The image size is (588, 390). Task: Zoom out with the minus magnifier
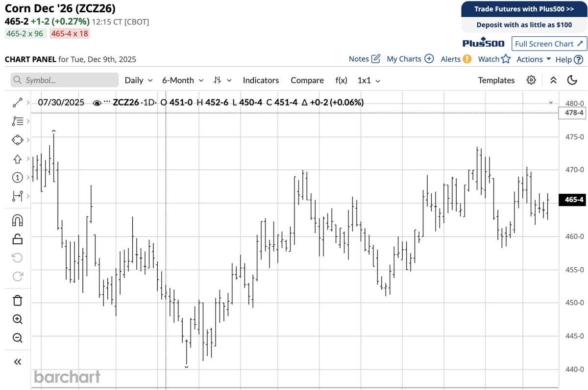click(18, 338)
